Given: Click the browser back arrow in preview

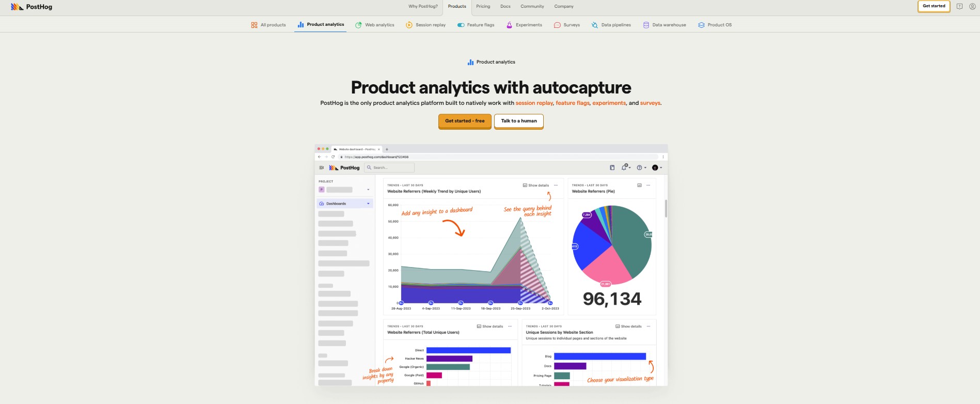Looking at the screenshot, I should click(320, 157).
